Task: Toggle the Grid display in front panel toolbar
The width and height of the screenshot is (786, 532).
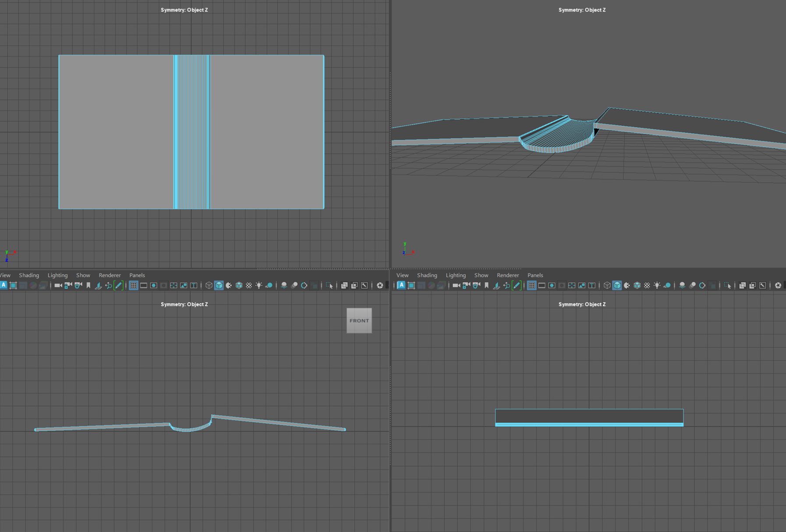Action: (134, 285)
